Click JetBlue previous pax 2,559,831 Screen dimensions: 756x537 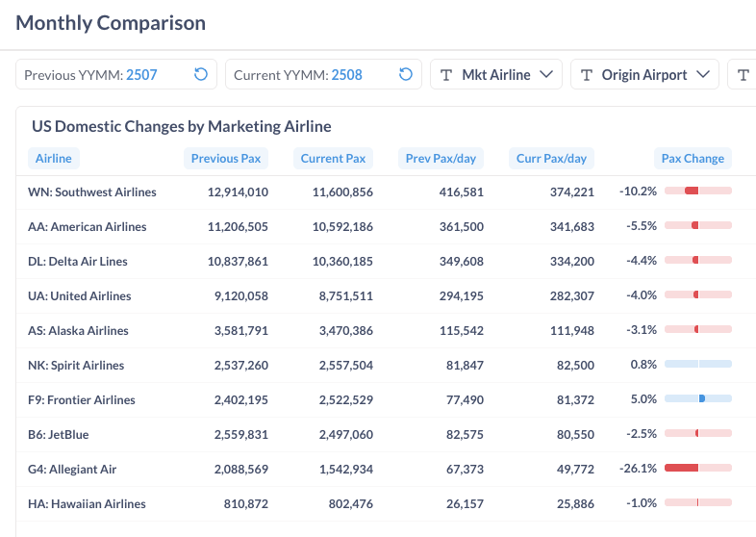tap(241, 435)
